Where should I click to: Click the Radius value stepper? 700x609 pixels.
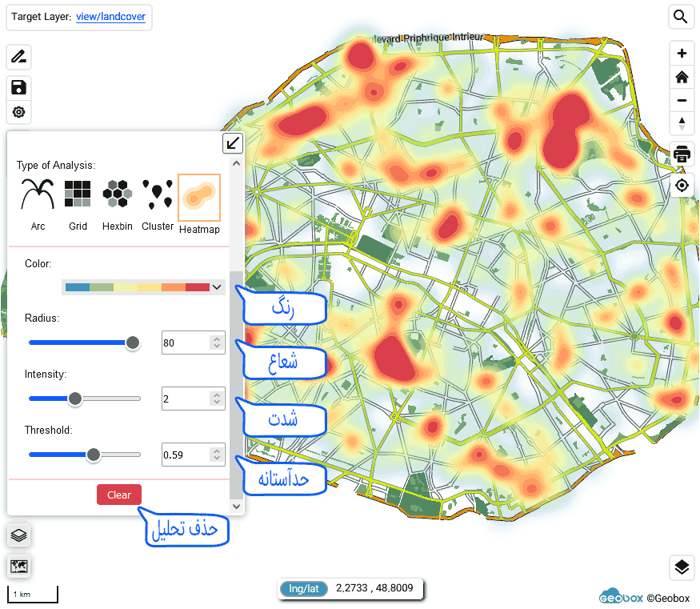pos(216,343)
